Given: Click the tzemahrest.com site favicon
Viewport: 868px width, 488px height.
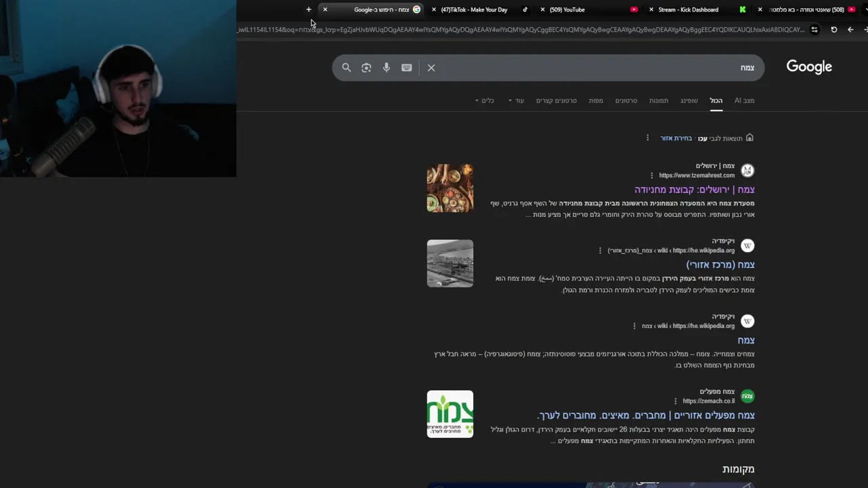Looking at the screenshot, I should (747, 170).
